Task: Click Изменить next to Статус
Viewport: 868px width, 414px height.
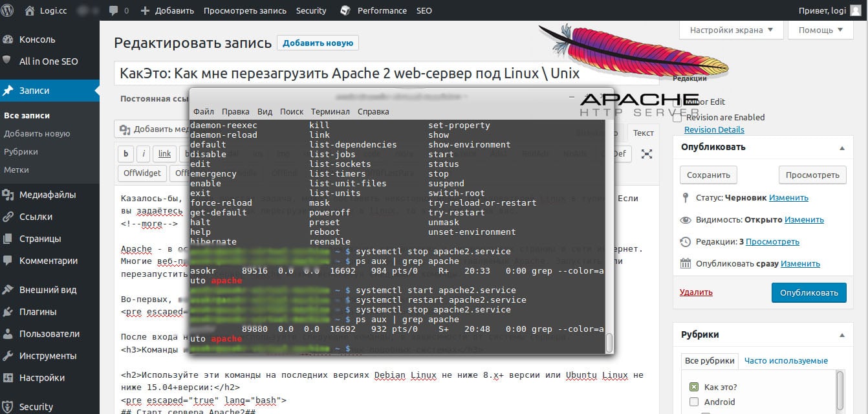Action: point(788,198)
